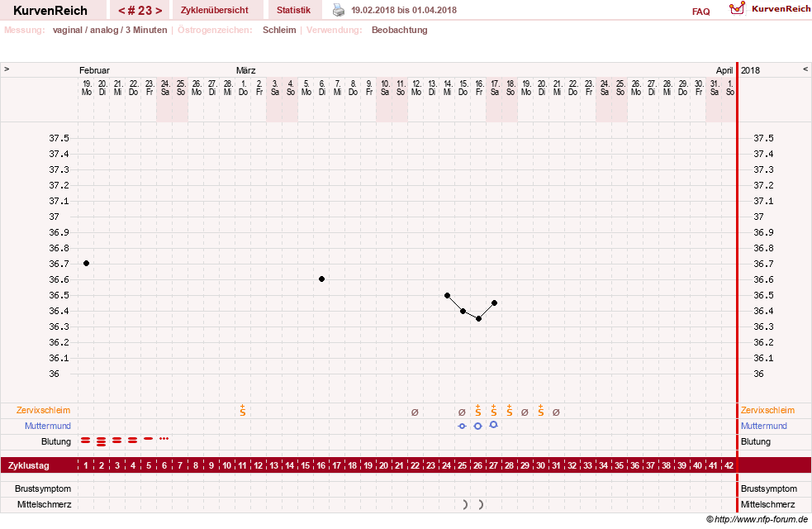Click cycle day 42 in the Zyklustag row
This screenshot has width=812, height=529.
(729, 465)
